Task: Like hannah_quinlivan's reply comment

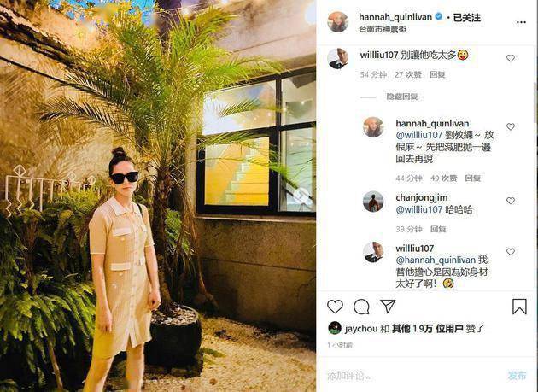Action: click(511, 126)
